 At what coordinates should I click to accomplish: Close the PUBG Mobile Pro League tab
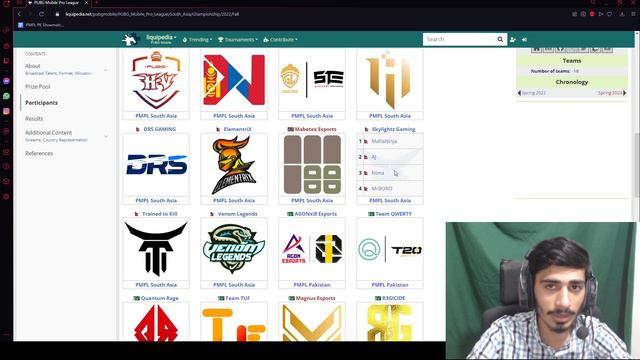click(86, 2)
